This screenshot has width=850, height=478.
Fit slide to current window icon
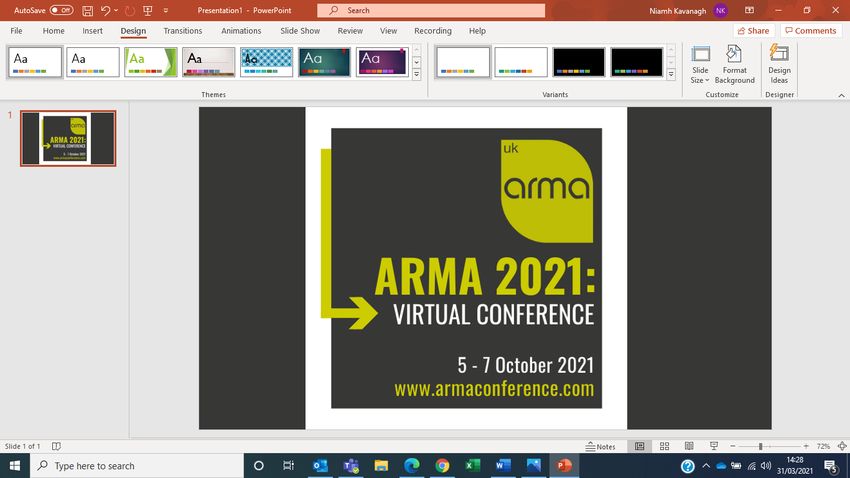pos(842,446)
